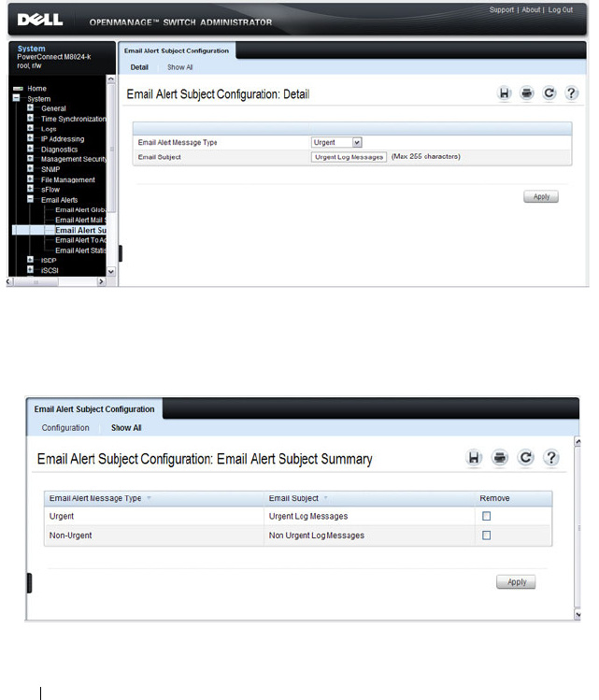Select Email Alert Global item in tree
The width and height of the screenshot is (599, 700).
pyautogui.click(x=80, y=210)
